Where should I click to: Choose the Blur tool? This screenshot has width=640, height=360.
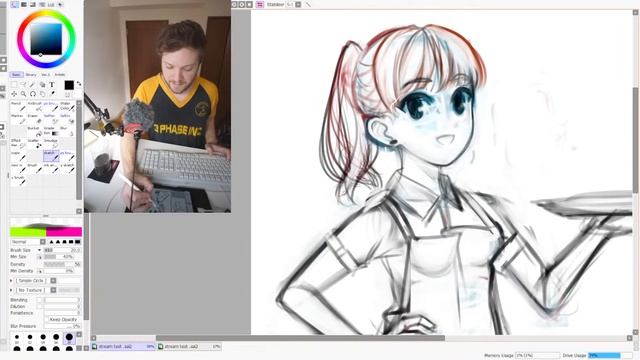point(67,131)
